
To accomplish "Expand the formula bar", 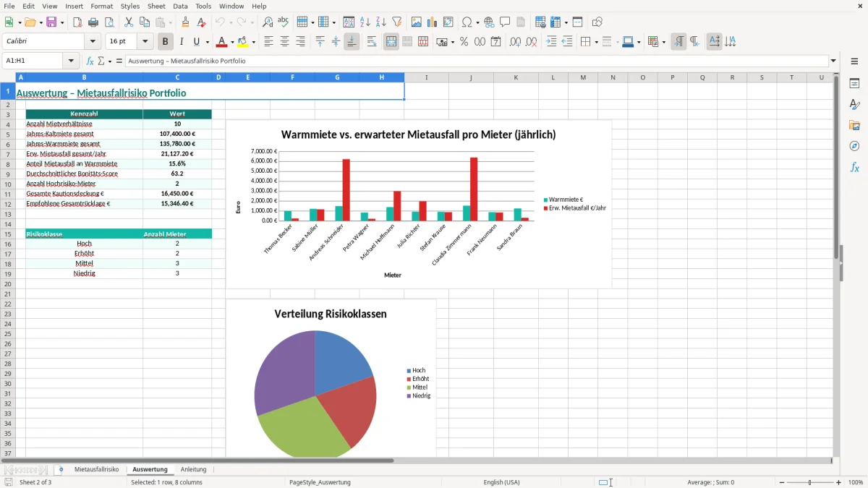I will click(x=833, y=61).
